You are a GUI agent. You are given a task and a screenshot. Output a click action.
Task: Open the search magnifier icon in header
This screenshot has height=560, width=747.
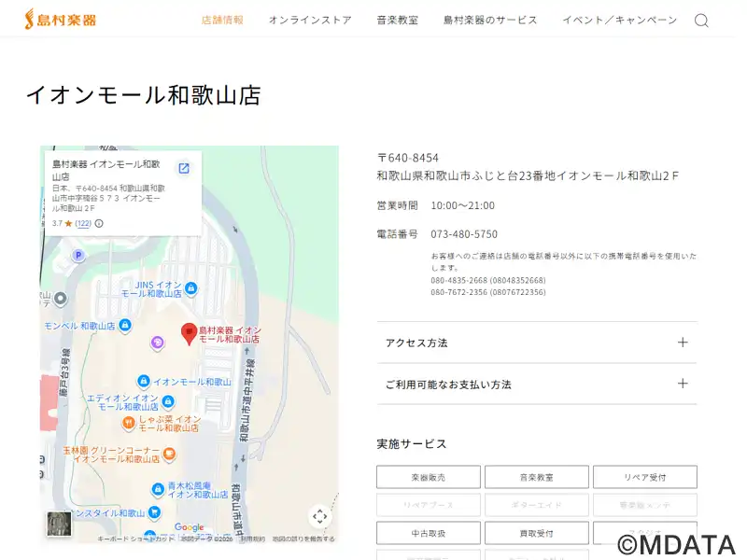(x=701, y=21)
